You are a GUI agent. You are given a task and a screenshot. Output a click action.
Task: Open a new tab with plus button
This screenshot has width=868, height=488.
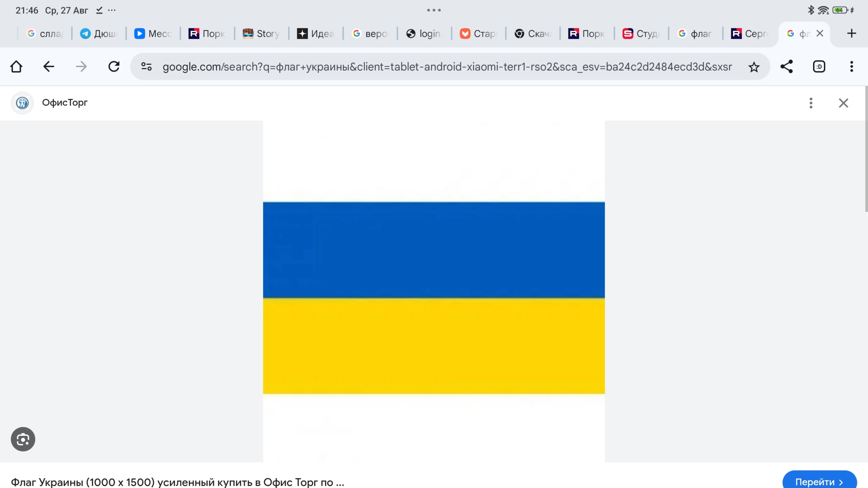tap(852, 33)
